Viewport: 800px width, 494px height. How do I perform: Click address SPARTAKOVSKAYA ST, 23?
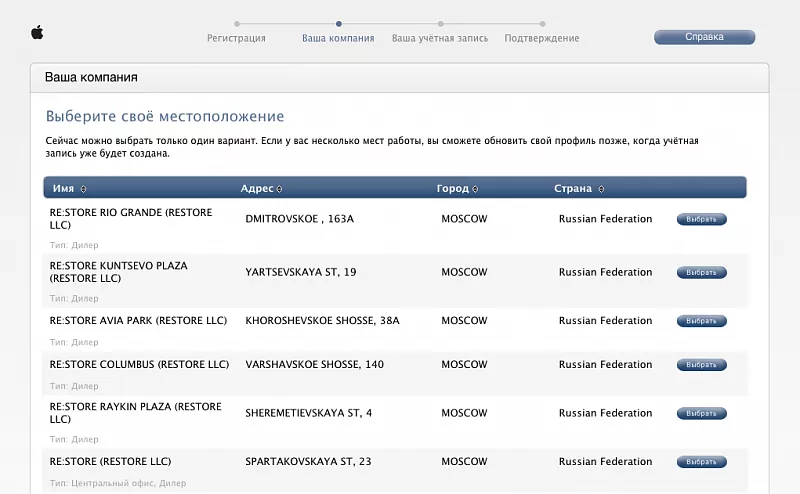pyautogui.click(x=308, y=461)
